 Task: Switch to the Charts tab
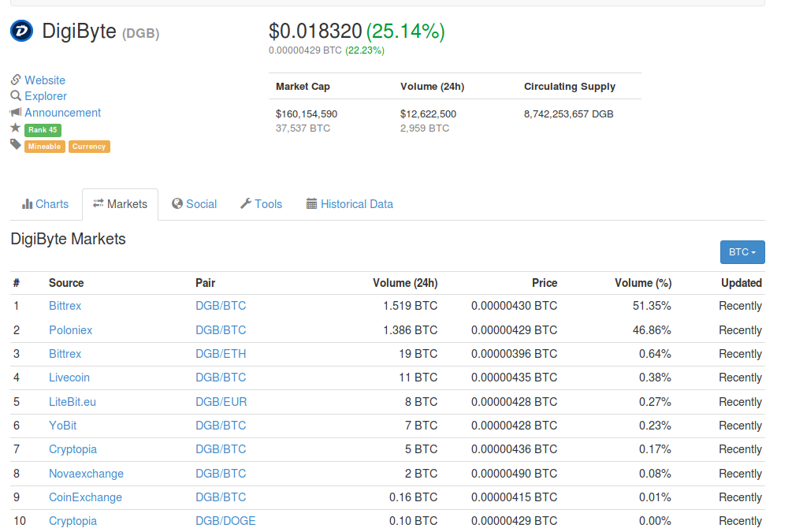tap(45, 204)
